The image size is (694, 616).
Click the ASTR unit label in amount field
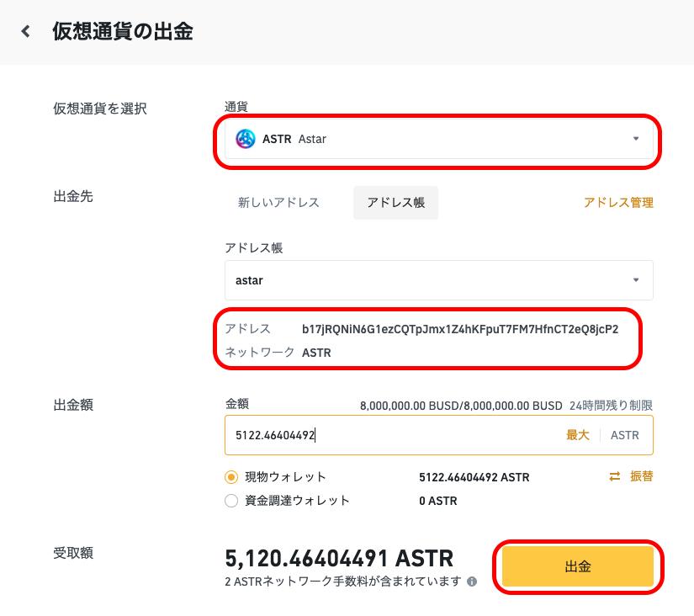624,435
